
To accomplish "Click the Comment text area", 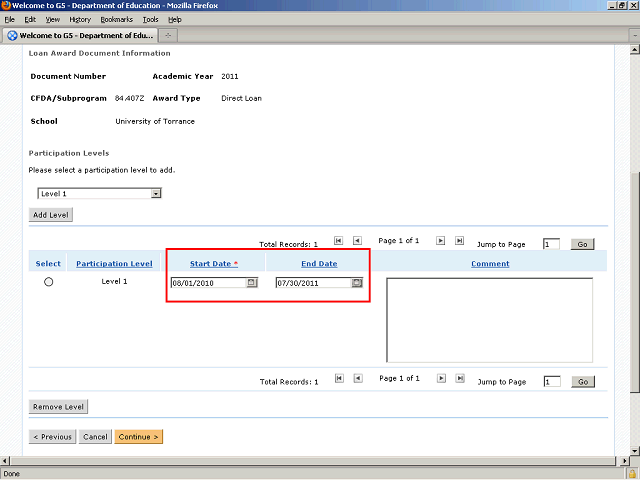I will [x=489, y=320].
